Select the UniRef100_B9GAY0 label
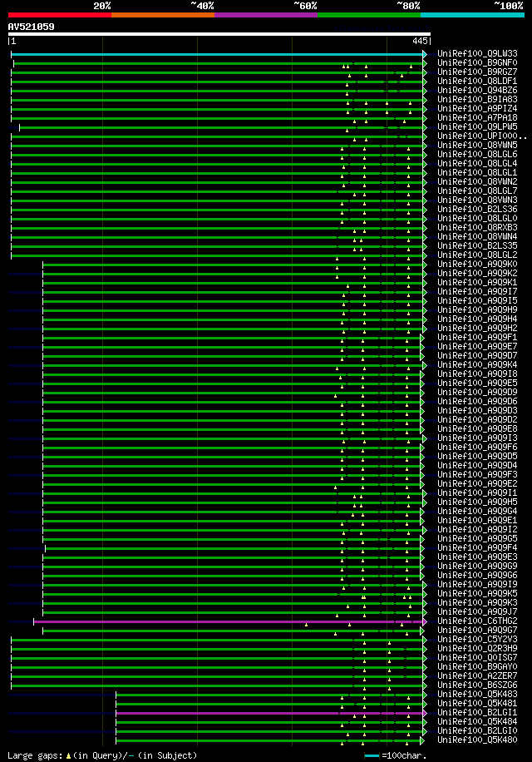Image resolution: width=532 pixels, height=762 pixels. (x=477, y=667)
